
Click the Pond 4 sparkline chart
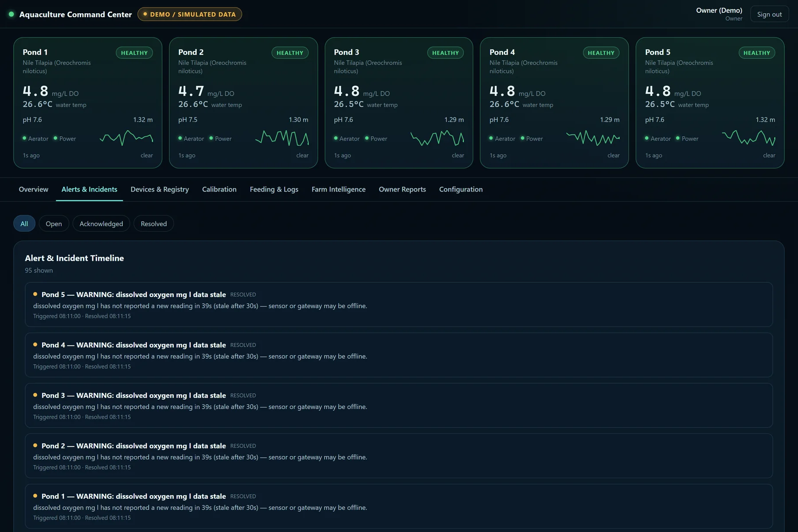pos(593,138)
